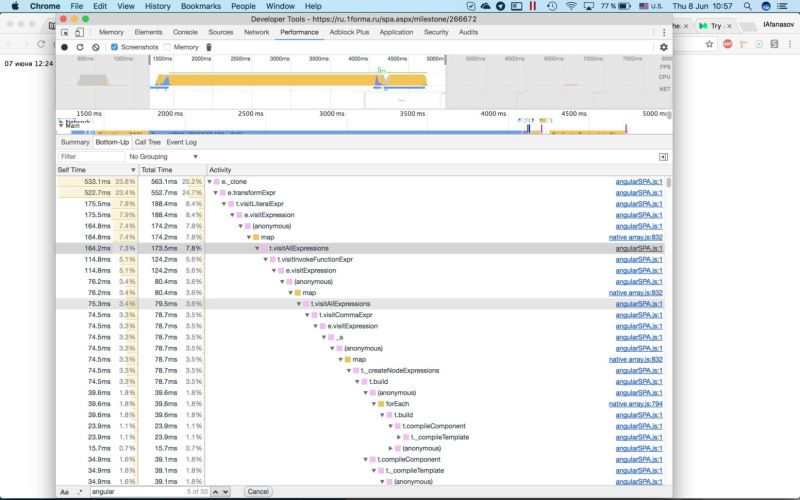800x500 pixels.
Task: Sort by Self Time column
Action: tap(96, 170)
